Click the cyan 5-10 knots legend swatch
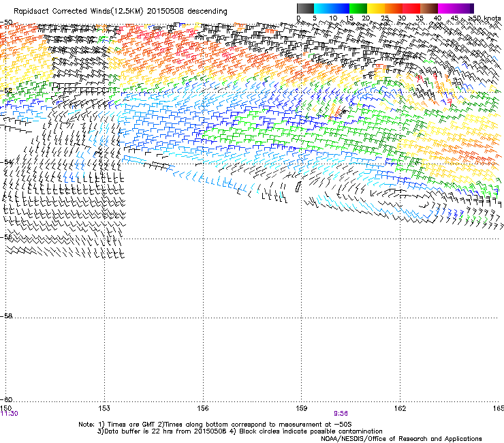The height and width of the screenshot is (443, 504). pos(323,8)
